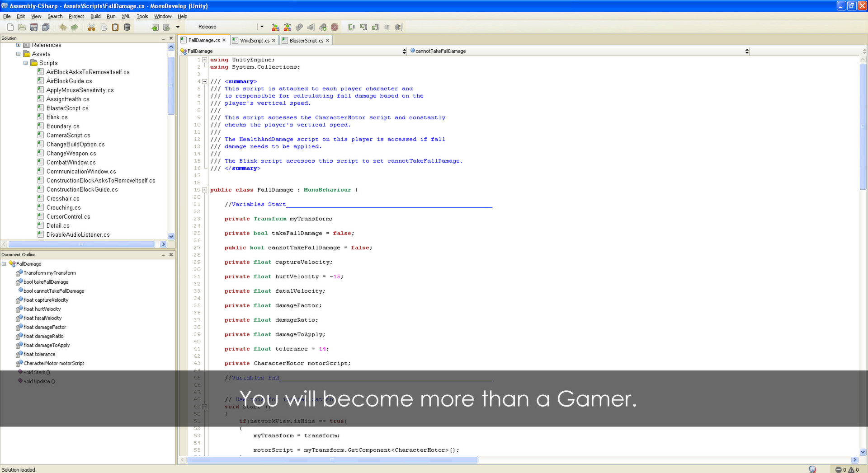Copy selection using the toolbar copy icon
868x473 pixels.
coord(104,27)
